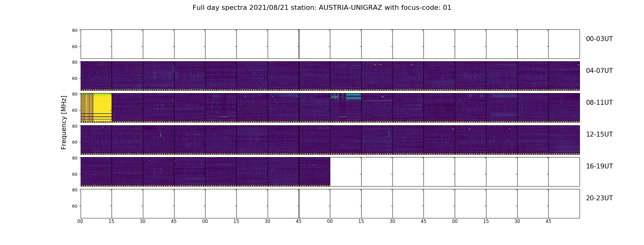Viewport: 644px width, 245px height.
Task: Click the "00-03UT" row label
Action: pos(599,39)
